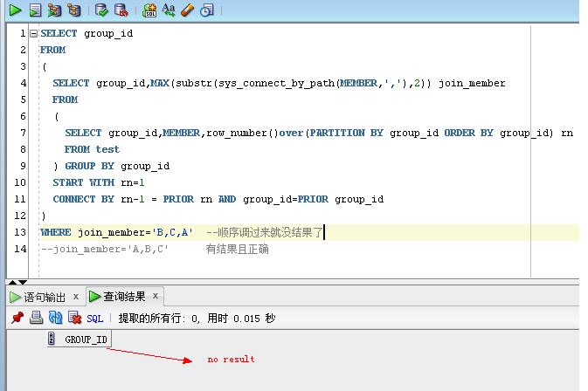
Task: Click the A-Z sort icon beside GROUP_ID
Action: (52, 339)
